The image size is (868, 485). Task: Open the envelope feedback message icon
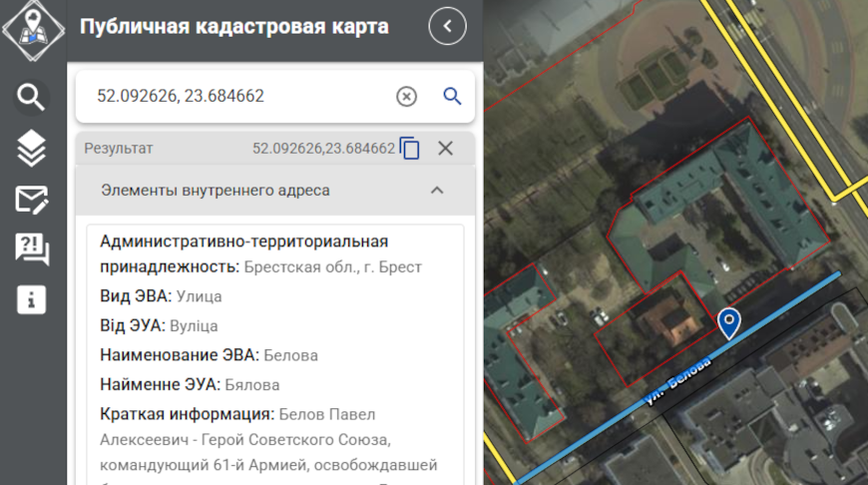(x=32, y=200)
